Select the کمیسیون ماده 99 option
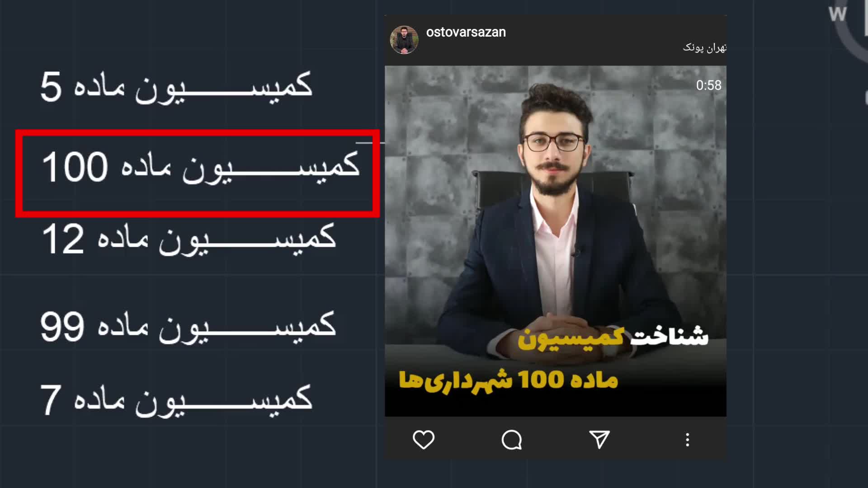The image size is (868, 488). pyautogui.click(x=188, y=326)
